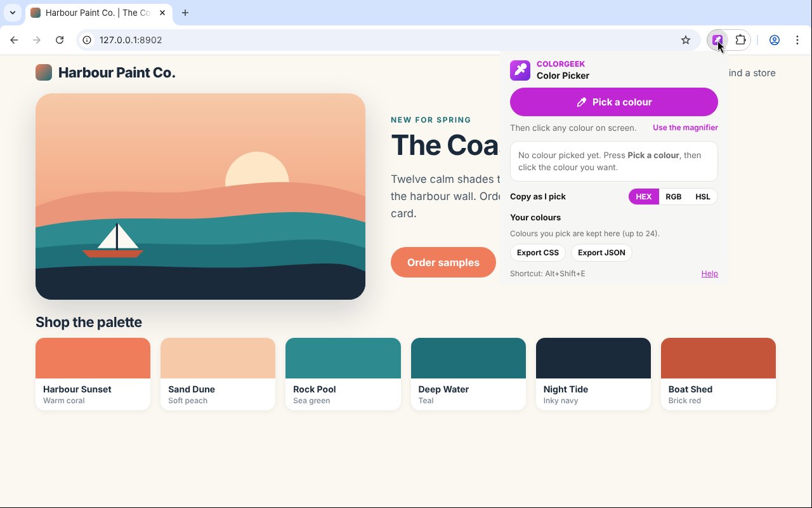The image size is (812, 508).
Task: Click the Order samples button
Action: point(443,262)
